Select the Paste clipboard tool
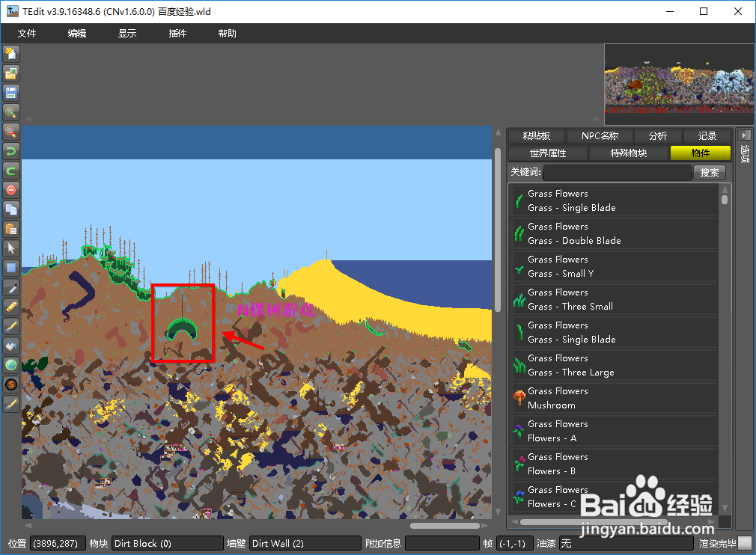The height and width of the screenshot is (555, 756). pos(11,228)
